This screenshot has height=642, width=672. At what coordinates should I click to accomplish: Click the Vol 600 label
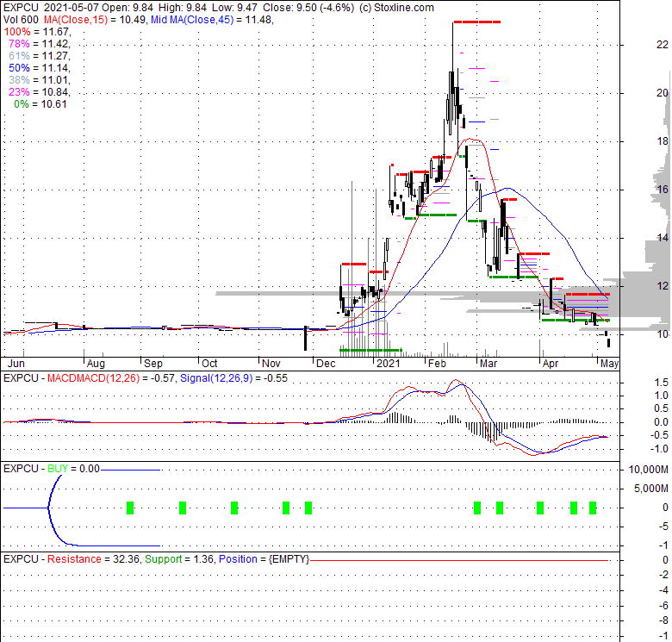click(21, 20)
